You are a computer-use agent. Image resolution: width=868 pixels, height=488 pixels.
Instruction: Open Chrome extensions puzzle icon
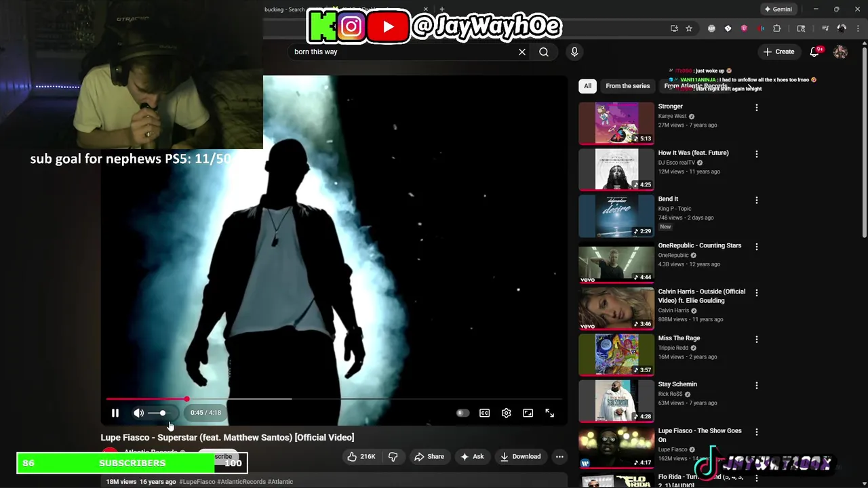pos(777,28)
